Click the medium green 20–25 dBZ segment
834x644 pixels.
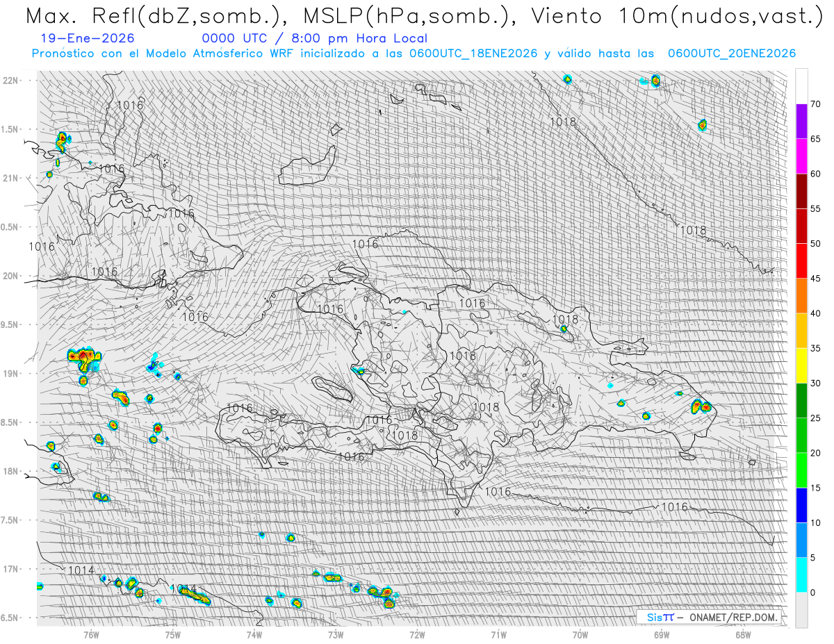click(801, 436)
